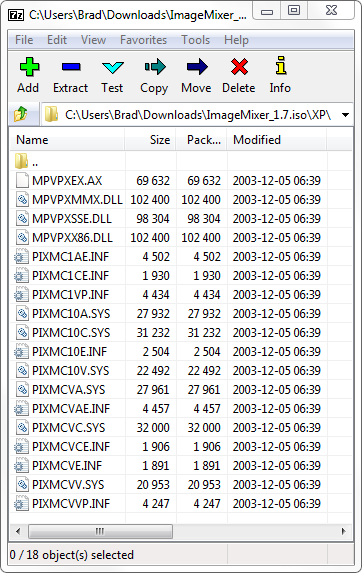
Task: Go up one folder level icon
Action: [x=20, y=114]
